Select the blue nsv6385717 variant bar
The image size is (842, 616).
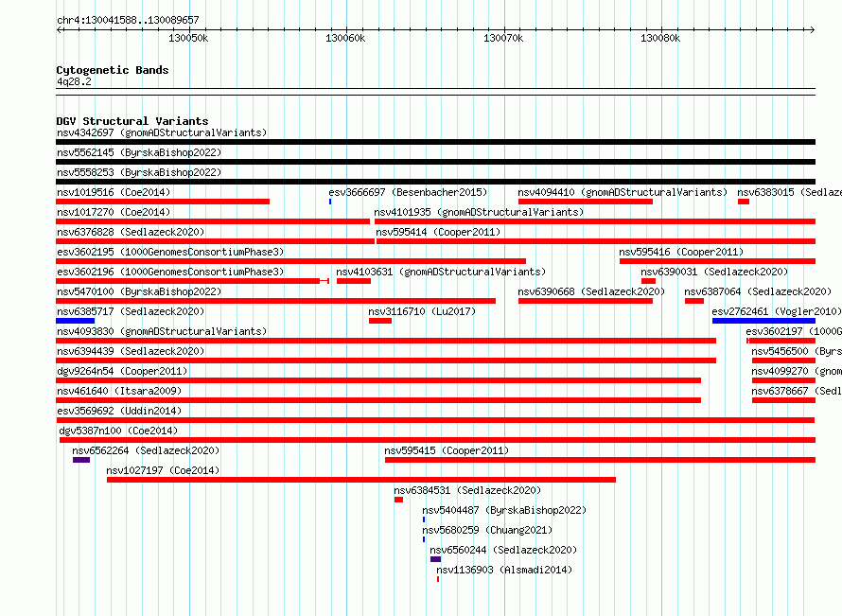[x=75, y=321]
